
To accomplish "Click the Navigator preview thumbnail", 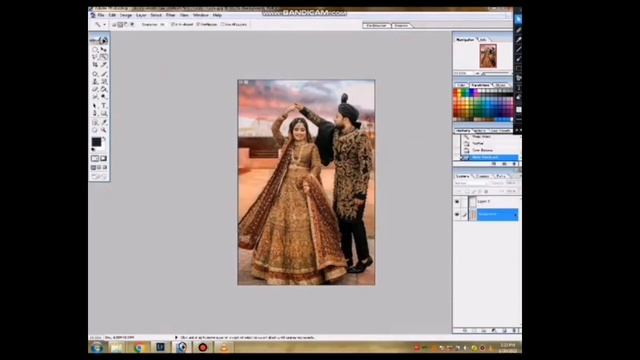I will 488,56.
